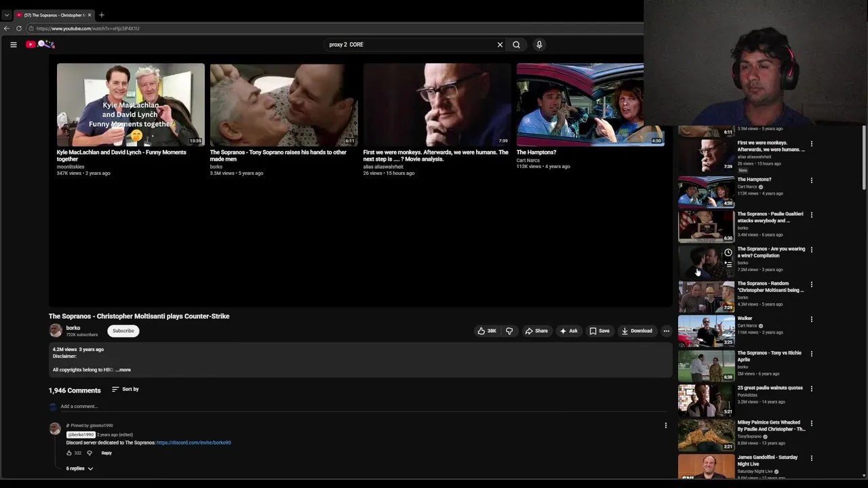The image size is (868, 488).
Task: Save the video to a playlist
Action: (x=599, y=331)
